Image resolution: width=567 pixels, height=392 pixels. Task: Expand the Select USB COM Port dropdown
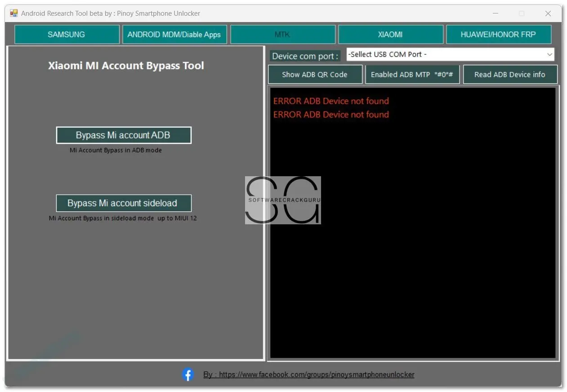450,54
